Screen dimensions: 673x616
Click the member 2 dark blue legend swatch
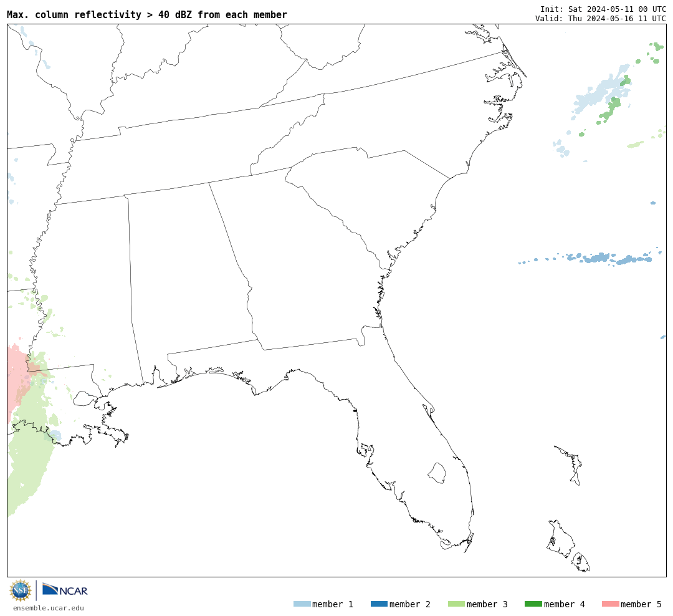pyautogui.click(x=379, y=604)
